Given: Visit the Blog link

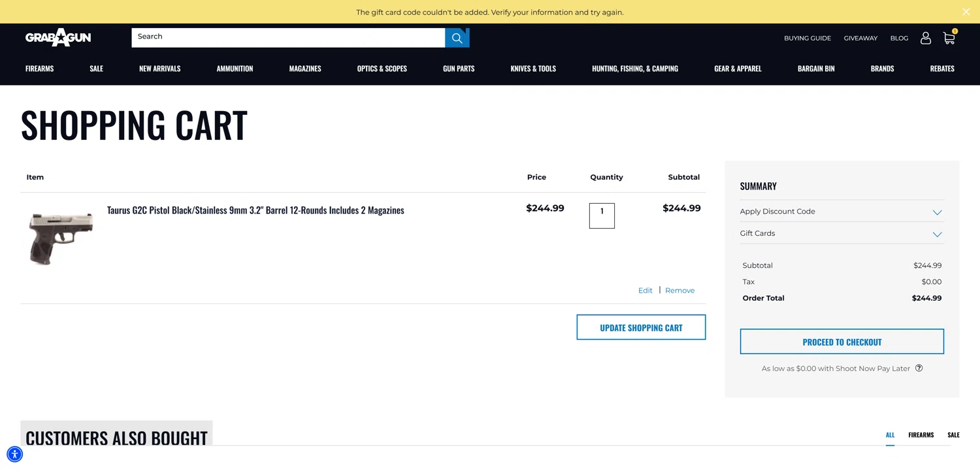Looking at the screenshot, I should tap(899, 38).
